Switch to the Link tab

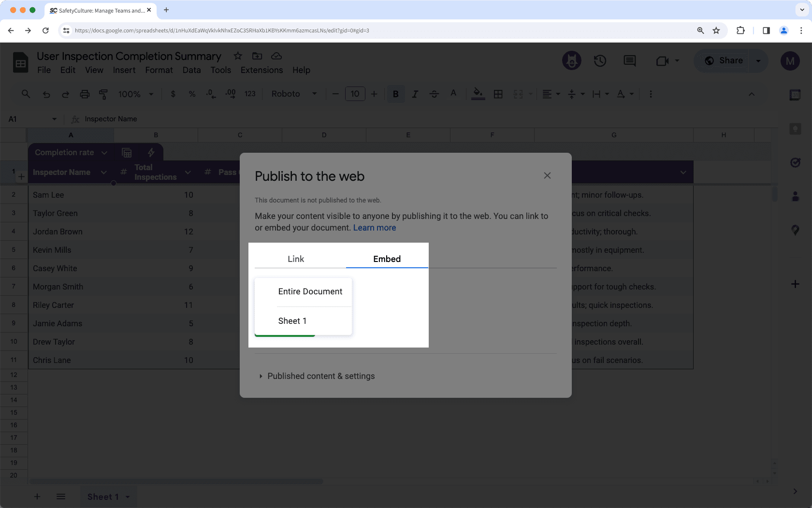click(295, 259)
